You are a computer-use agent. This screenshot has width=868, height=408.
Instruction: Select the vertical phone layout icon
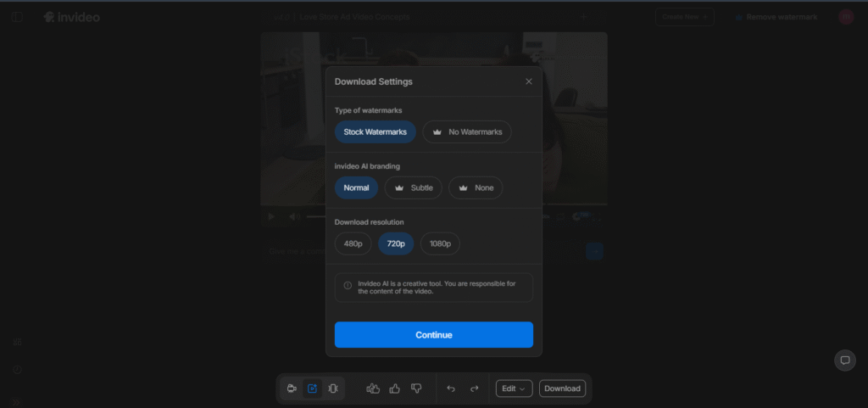coord(333,388)
